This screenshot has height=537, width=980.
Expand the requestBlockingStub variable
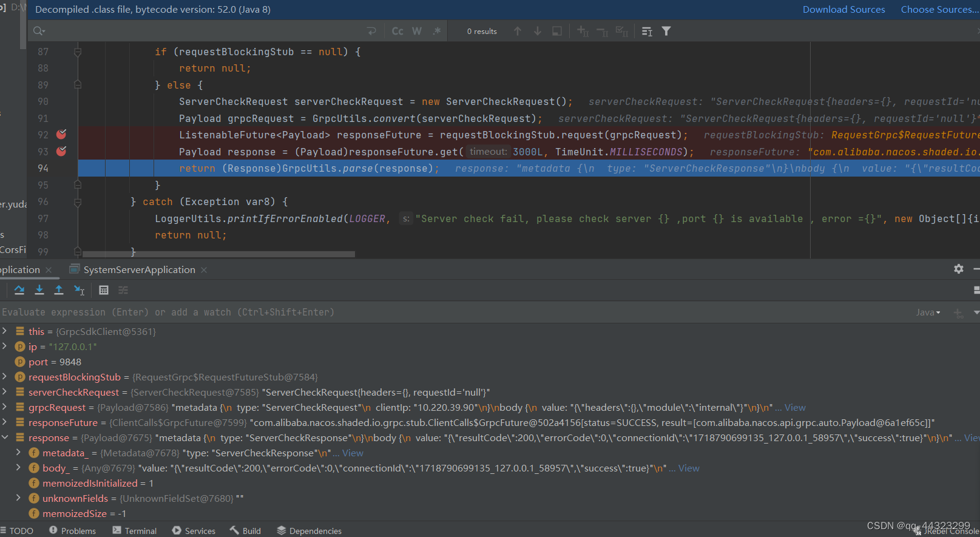5,376
